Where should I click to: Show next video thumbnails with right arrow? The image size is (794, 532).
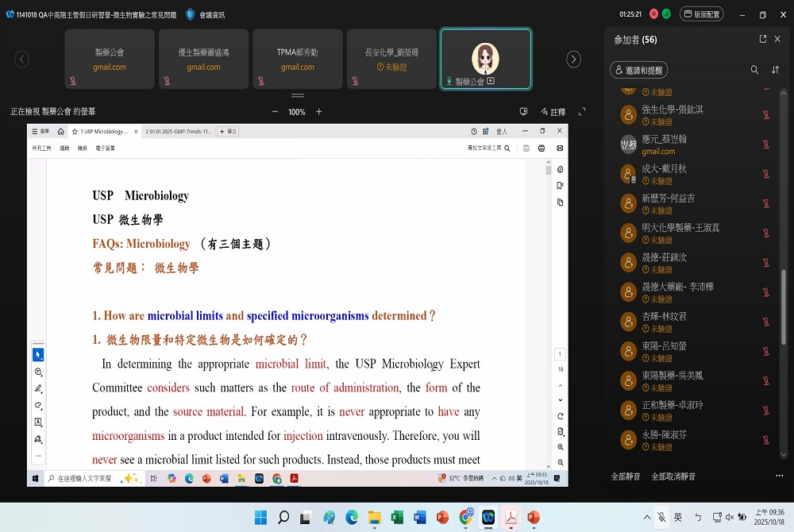tap(573, 60)
